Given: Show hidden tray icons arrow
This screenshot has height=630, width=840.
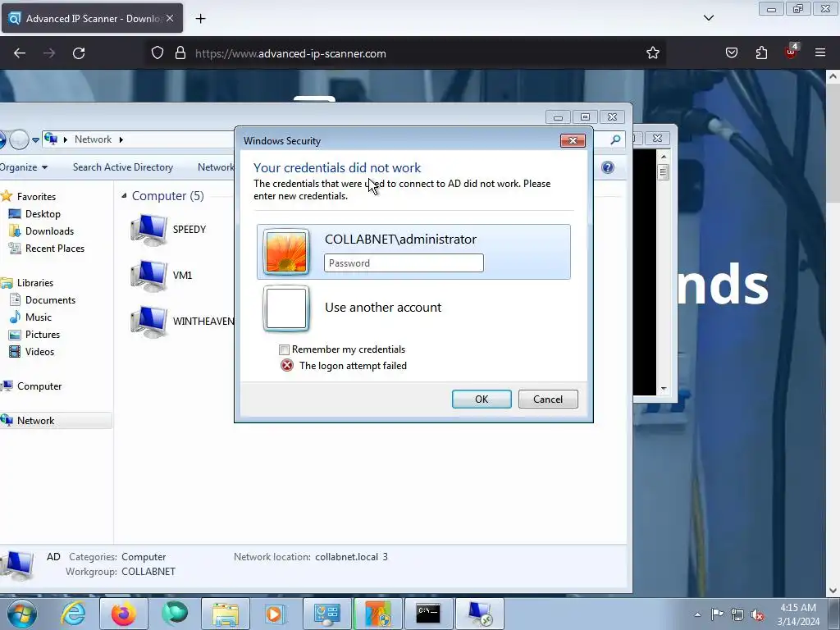Looking at the screenshot, I should [697, 614].
